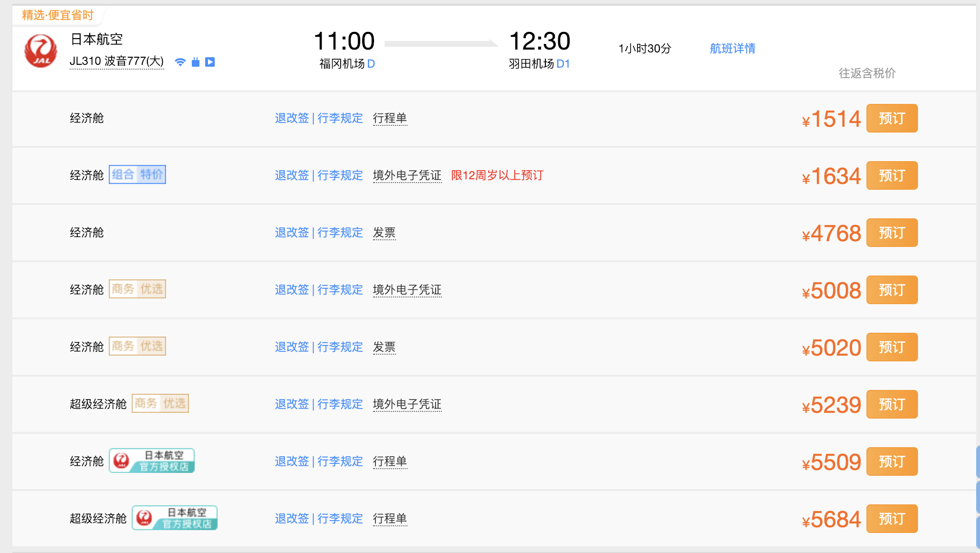The height and width of the screenshot is (553, 980).
Task: Book the ¥4768 economy fare
Action: point(892,233)
